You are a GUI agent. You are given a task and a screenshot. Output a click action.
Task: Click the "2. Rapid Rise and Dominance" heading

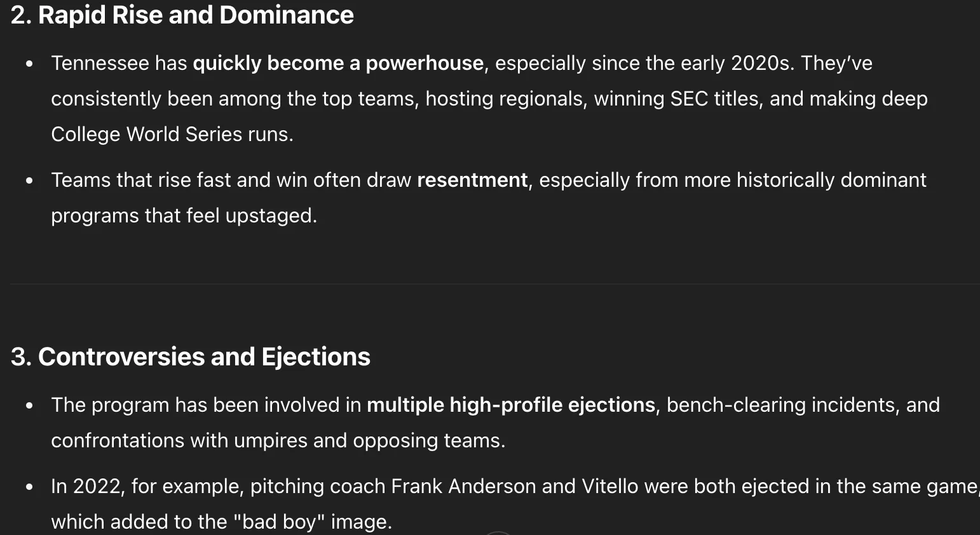coord(182,15)
